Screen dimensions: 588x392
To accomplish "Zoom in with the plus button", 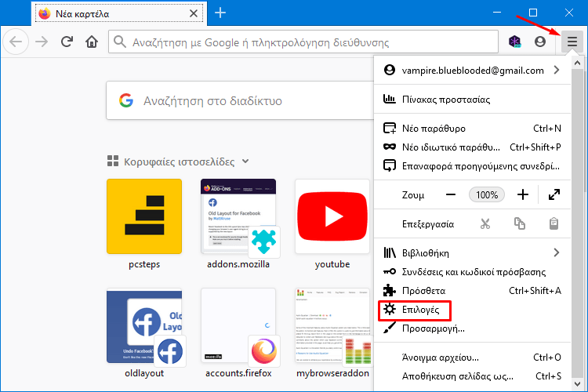I will pyautogui.click(x=523, y=194).
